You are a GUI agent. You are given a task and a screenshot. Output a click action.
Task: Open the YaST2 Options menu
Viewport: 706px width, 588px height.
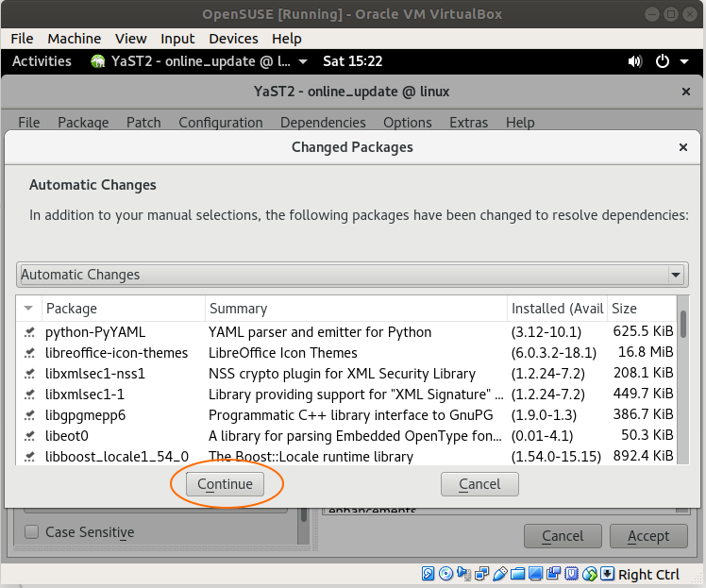point(408,123)
